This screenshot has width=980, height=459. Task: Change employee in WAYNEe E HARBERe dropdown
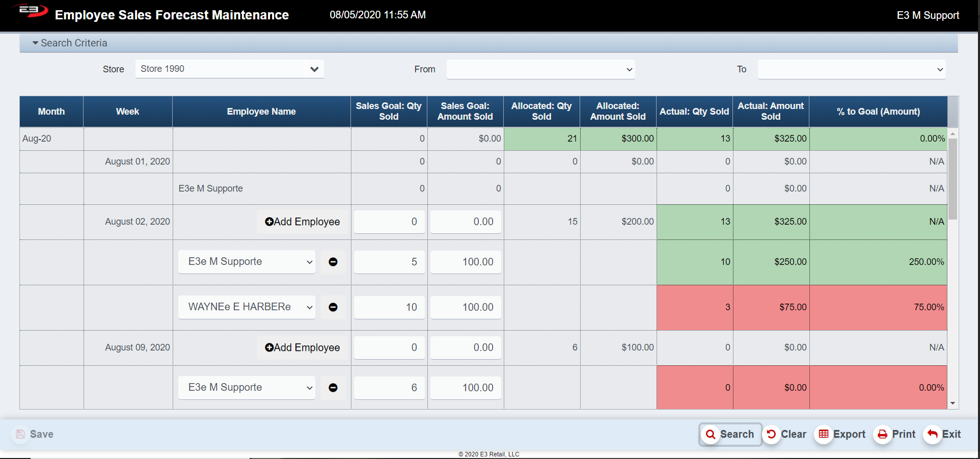247,307
